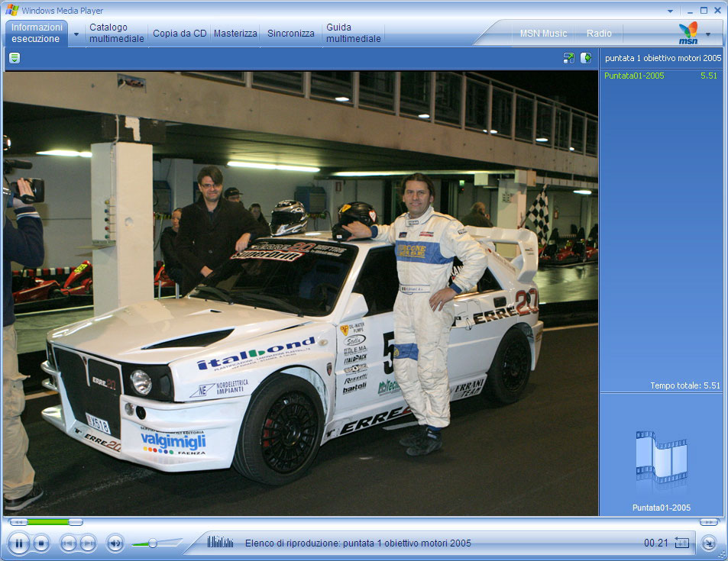Image resolution: width=728 pixels, height=561 pixels.
Task: Switch to Copia da CD tab
Action: [x=180, y=34]
